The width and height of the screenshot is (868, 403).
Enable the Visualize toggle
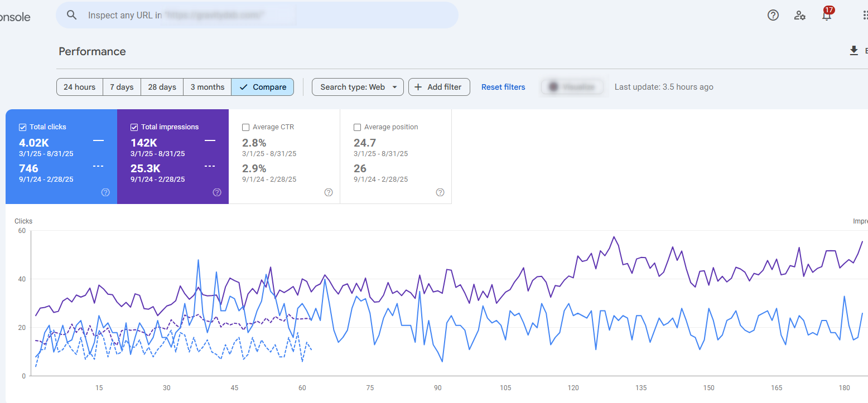point(572,86)
